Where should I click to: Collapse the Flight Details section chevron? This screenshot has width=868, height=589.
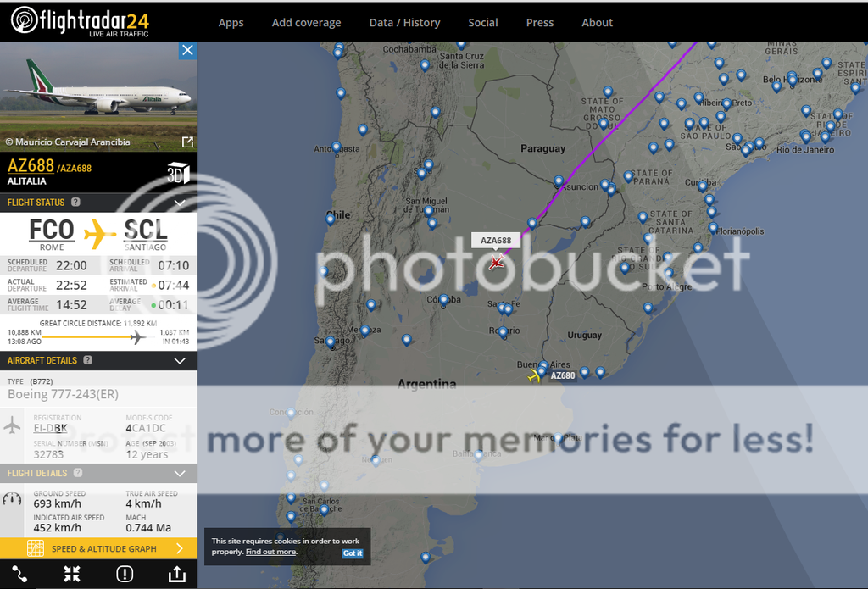(180, 474)
